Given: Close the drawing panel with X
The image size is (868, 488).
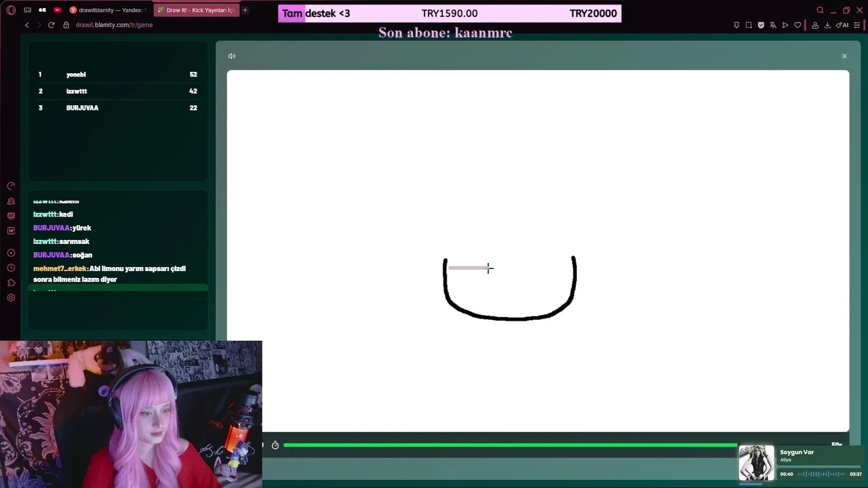Looking at the screenshot, I should pyautogui.click(x=844, y=56).
